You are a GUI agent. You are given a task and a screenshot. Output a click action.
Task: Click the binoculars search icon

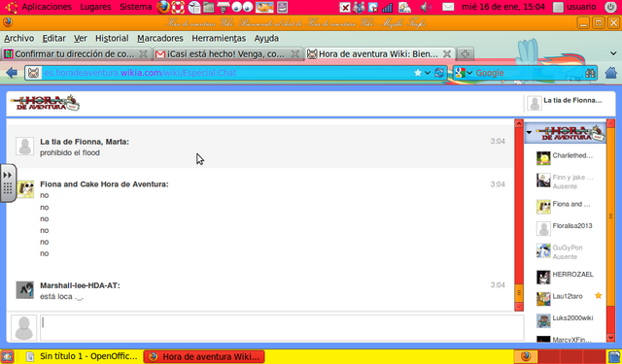590,73
